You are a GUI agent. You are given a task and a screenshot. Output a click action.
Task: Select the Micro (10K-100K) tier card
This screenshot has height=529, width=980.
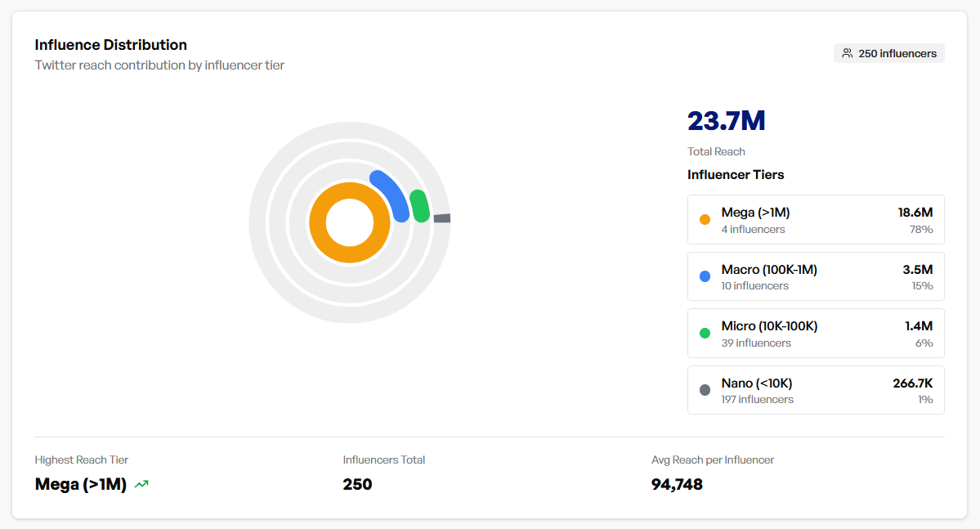pos(815,333)
